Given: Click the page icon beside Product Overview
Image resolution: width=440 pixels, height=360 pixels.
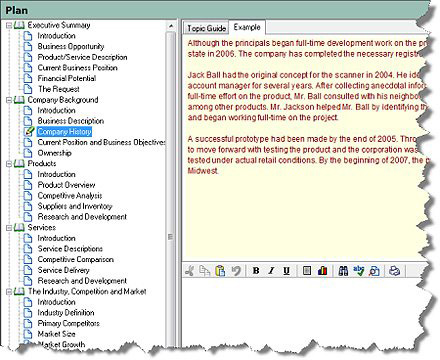Looking at the screenshot, I should pos(28,185).
